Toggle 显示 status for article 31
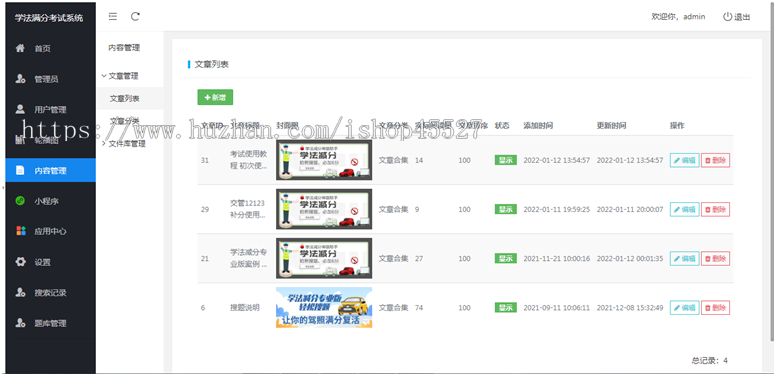This screenshot has height=376, width=776. coord(505,160)
